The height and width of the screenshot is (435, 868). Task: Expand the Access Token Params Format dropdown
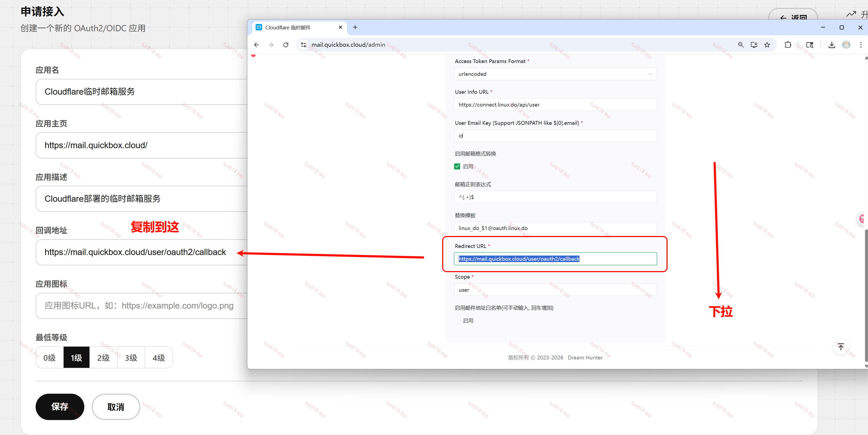(555, 74)
